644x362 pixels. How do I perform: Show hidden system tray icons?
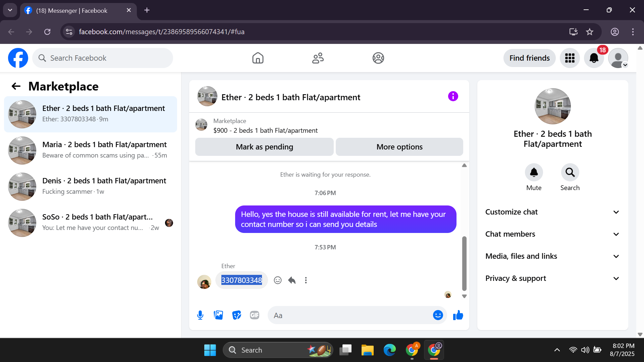[557, 350]
